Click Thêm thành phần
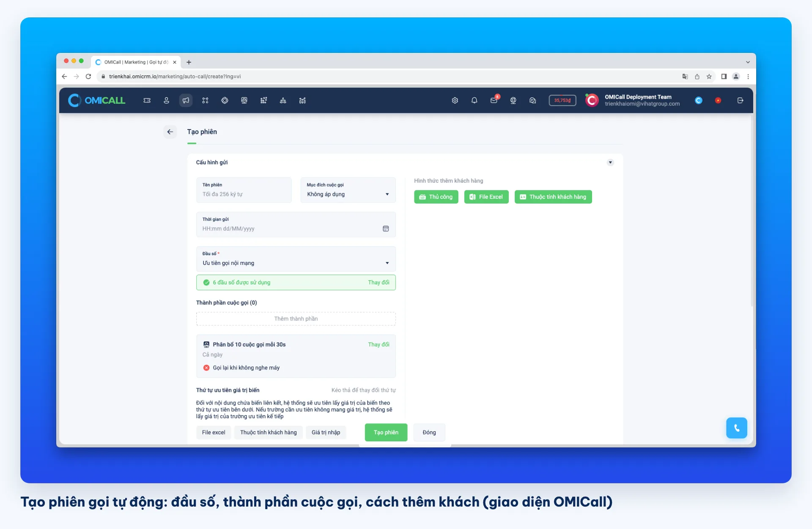812x529 pixels. click(x=296, y=319)
